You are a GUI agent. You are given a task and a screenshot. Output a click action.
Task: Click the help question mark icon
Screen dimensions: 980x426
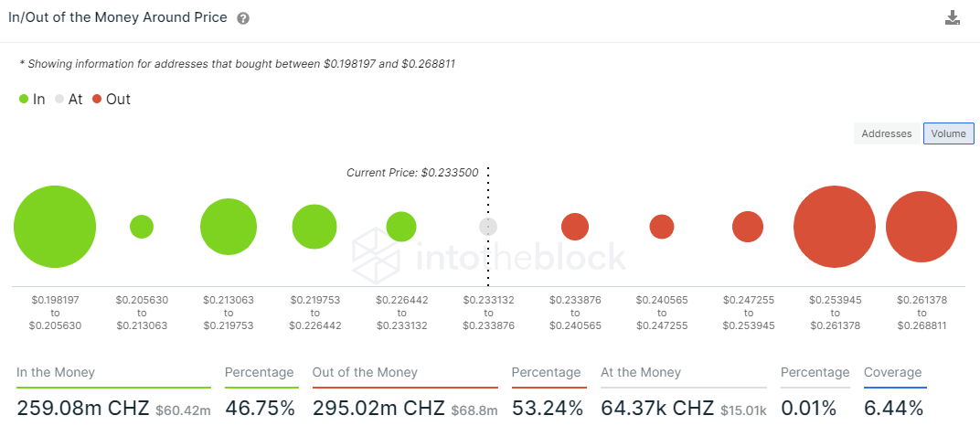click(x=243, y=18)
